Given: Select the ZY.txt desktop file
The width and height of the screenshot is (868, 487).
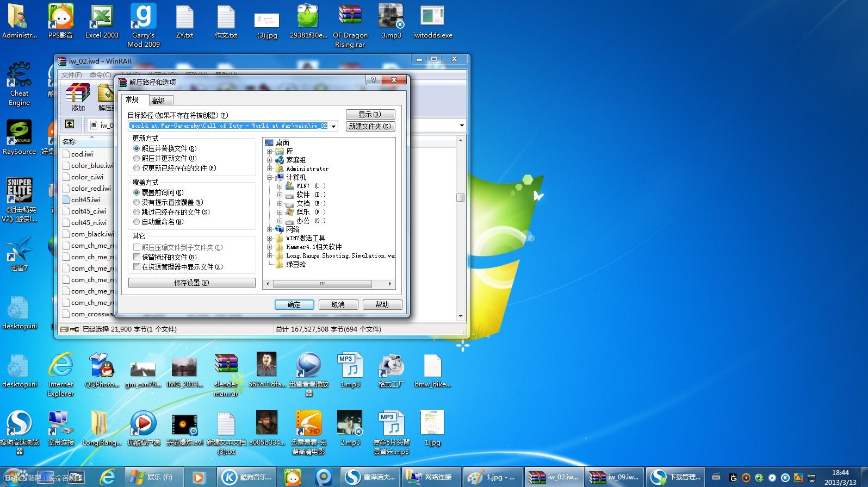Looking at the screenshot, I should (184, 22).
